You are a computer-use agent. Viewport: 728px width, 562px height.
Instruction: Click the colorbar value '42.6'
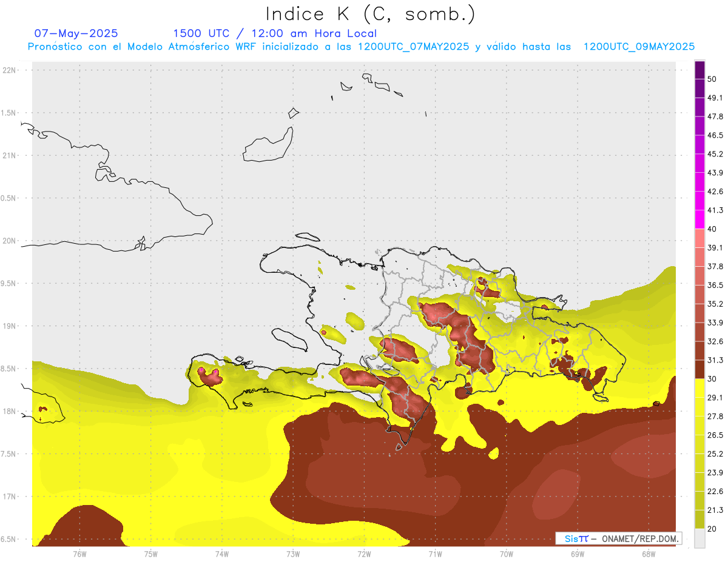coord(715,192)
